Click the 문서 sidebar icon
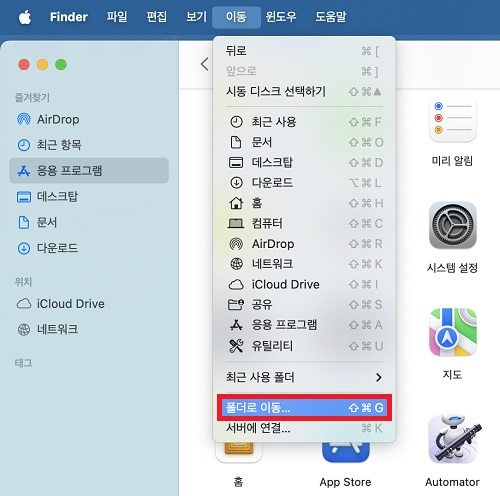 tap(24, 222)
